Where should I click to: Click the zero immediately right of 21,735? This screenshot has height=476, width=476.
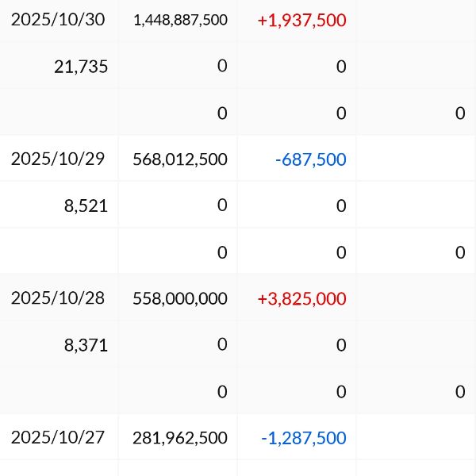click(x=222, y=66)
